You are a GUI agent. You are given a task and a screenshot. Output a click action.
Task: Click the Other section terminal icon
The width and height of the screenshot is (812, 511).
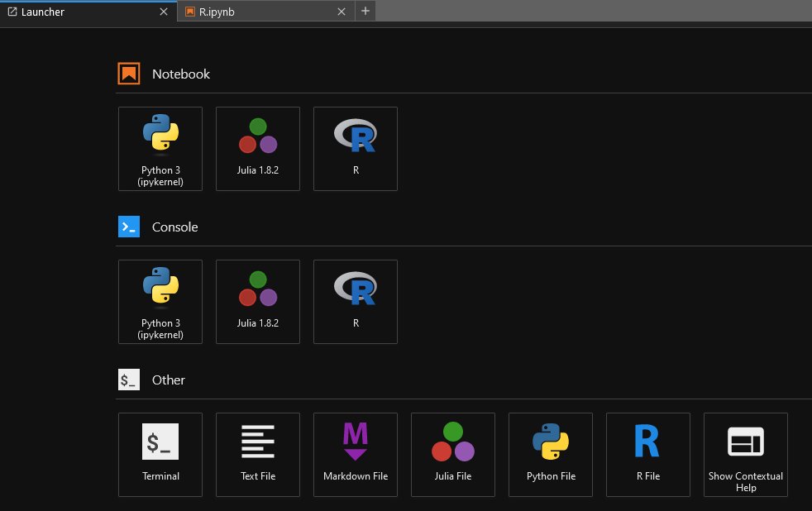pos(129,380)
